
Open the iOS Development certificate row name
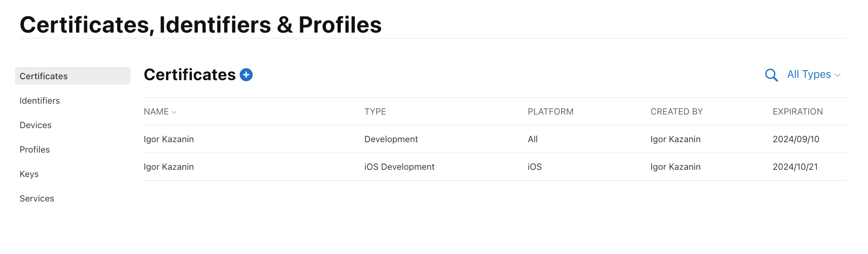(x=169, y=167)
